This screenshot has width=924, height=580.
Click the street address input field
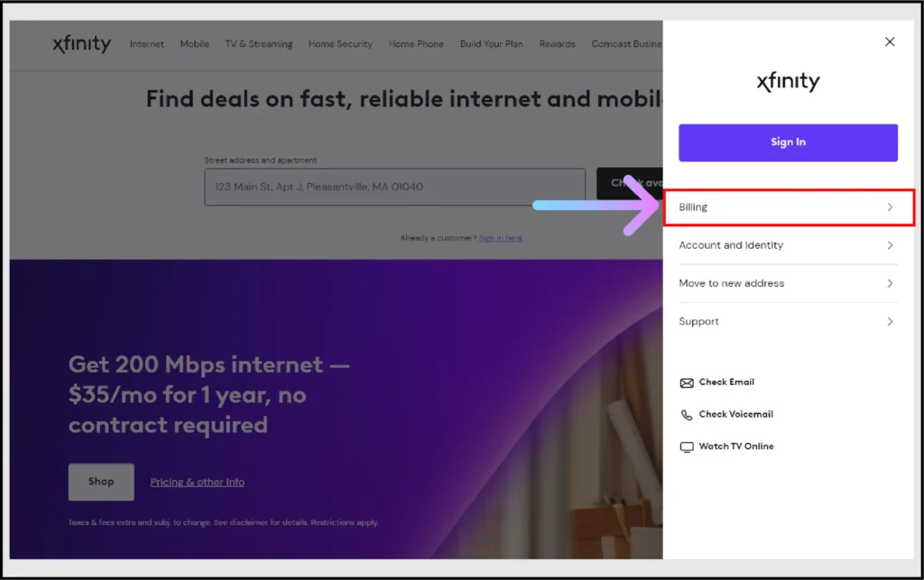point(395,187)
